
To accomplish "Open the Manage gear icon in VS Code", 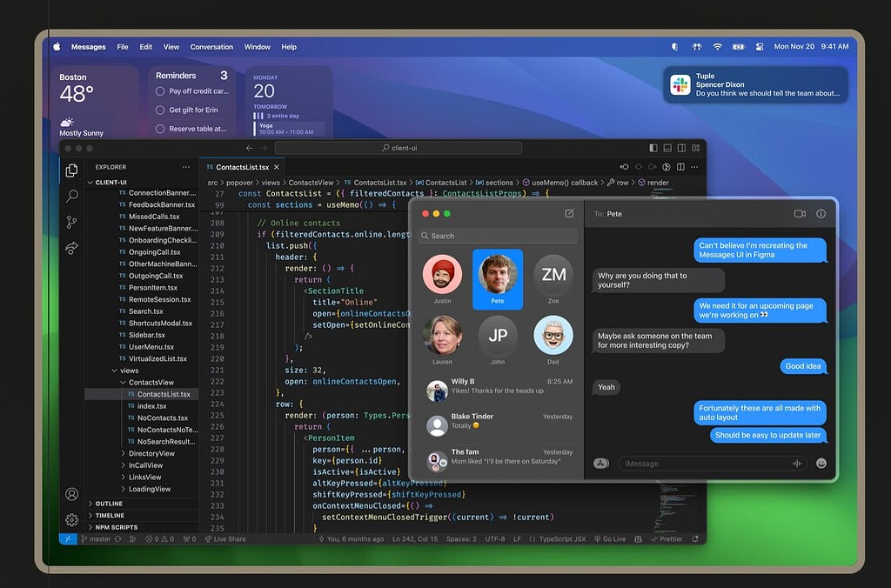I will pos(71,519).
